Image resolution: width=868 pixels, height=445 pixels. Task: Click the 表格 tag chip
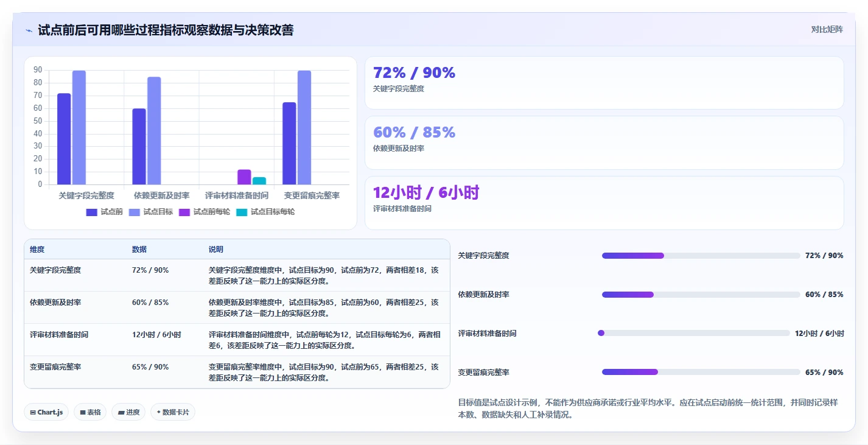click(x=90, y=412)
